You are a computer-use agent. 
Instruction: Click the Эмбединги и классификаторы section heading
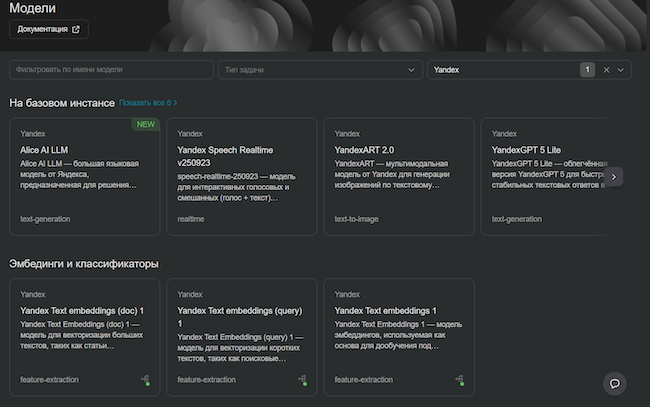pyautogui.click(x=84, y=264)
